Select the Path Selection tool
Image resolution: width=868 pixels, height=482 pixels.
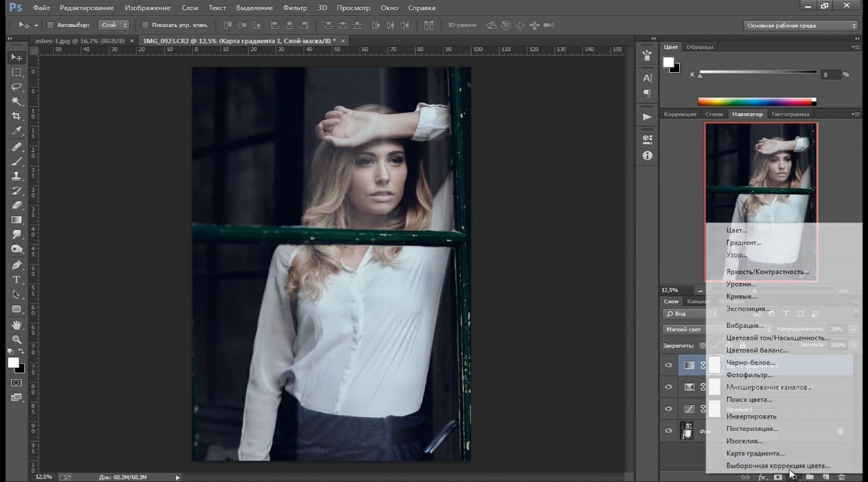(x=17, y=294)
